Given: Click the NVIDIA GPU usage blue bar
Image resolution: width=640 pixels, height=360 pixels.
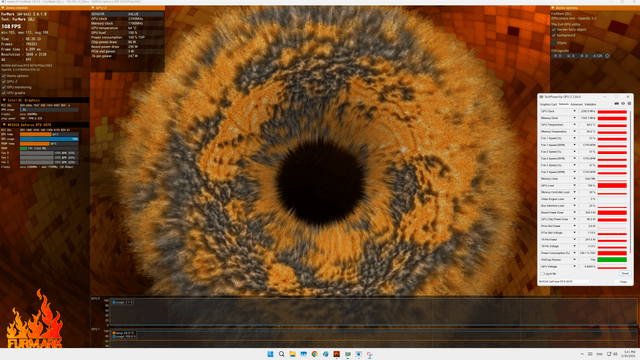Looking at the screenshot, I should 49,139.
